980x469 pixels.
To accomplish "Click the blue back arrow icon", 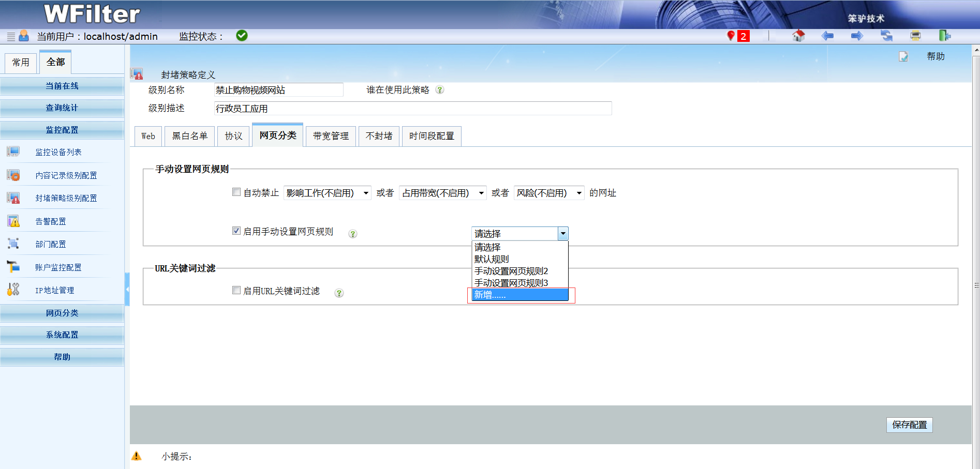I will pos(827,36).
